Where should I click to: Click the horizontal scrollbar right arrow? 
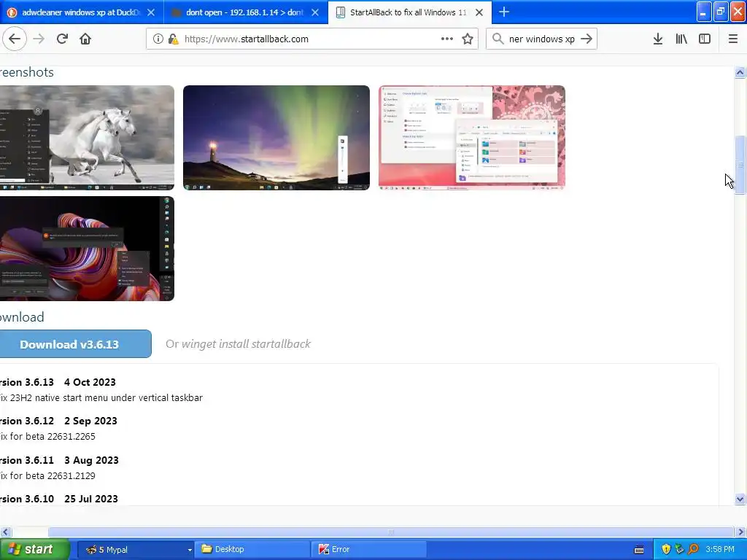[740, 532]
